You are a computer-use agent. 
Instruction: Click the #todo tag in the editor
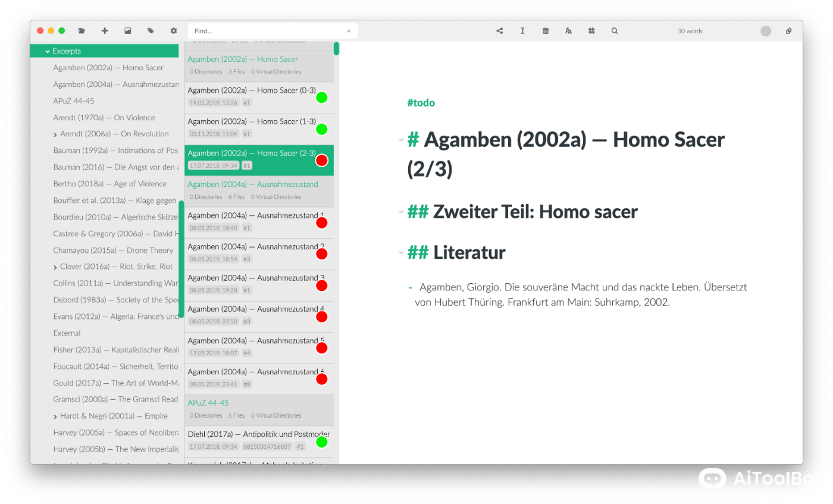(x=421, y=103)
